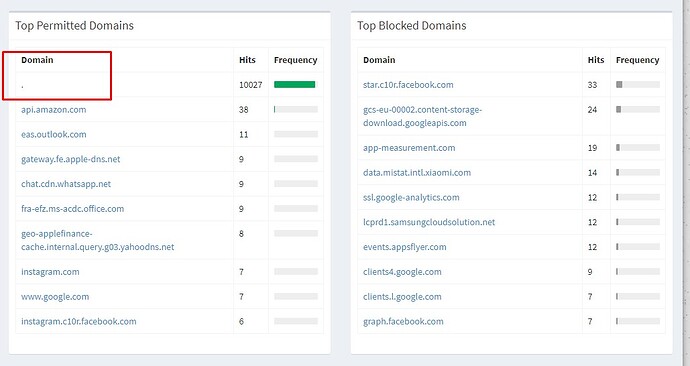
Task: Open the clients4.google.com blocked domain link
Action: (402, 272)
